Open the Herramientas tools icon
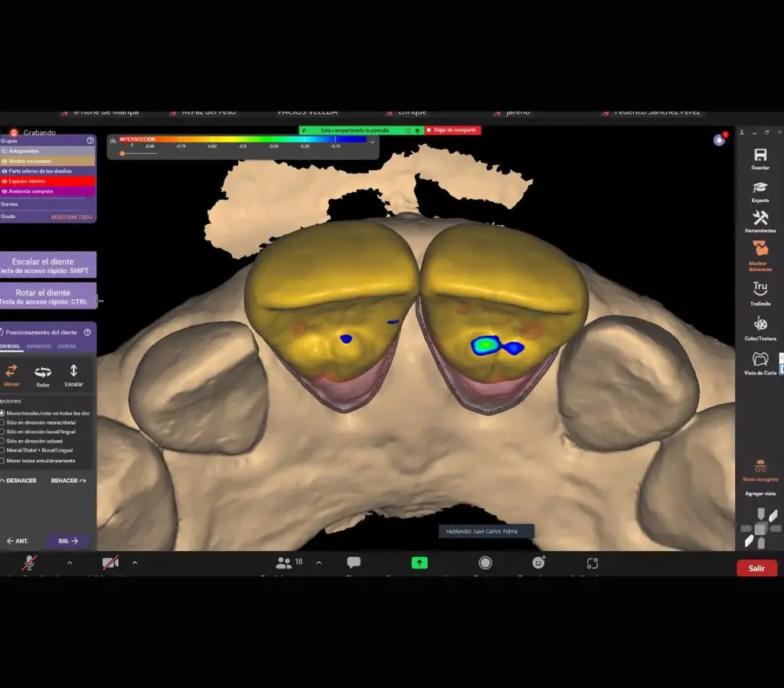784x688 pixels. click(759, 218)
